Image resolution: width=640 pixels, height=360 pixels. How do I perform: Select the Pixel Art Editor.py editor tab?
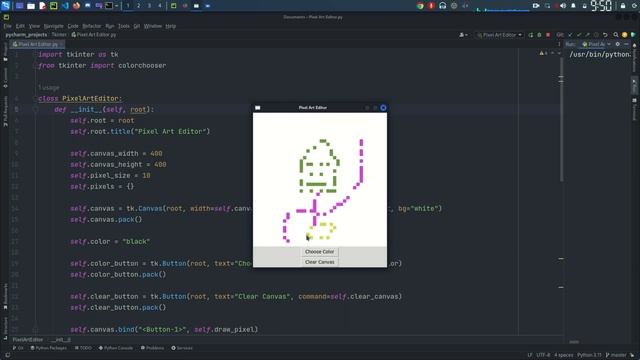(x=36, y=44)
